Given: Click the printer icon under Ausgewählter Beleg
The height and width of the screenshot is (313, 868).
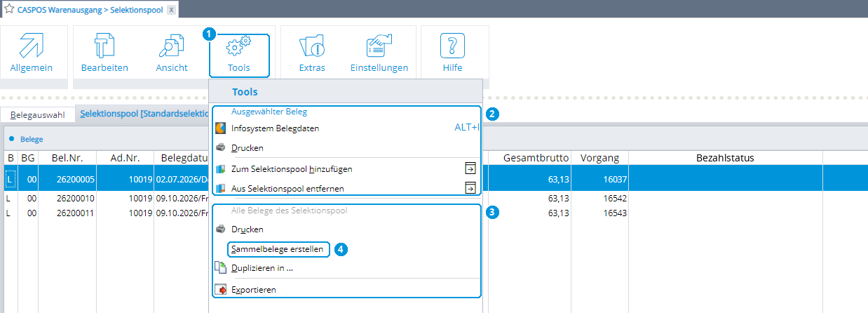Looking at the screenshot, I should [220, 148].
